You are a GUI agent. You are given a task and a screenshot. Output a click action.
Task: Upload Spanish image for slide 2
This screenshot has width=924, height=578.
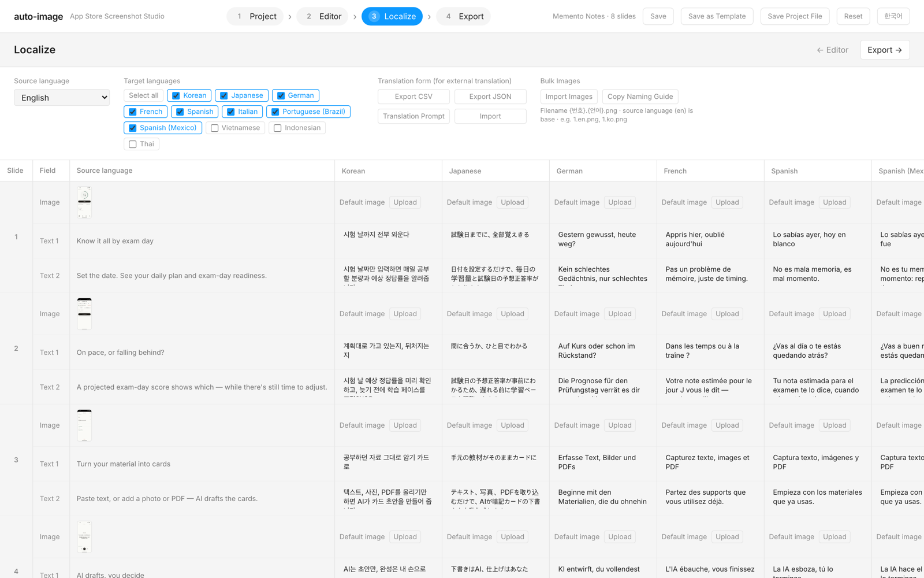834,314
